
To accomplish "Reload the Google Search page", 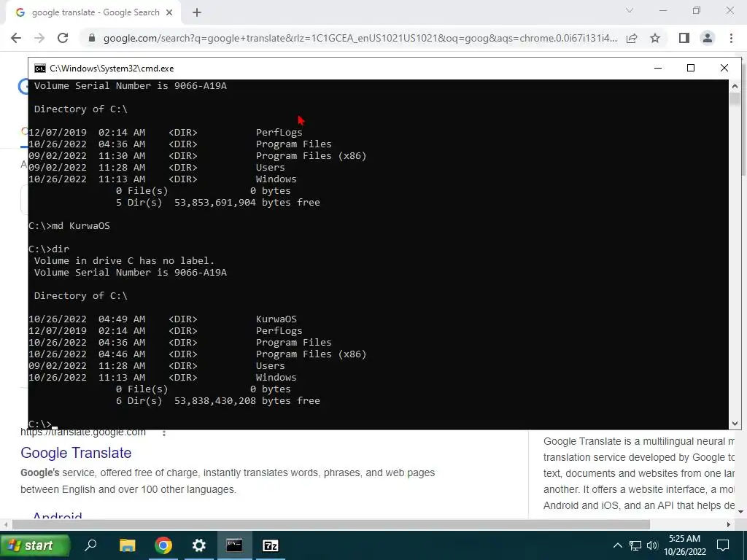I will pos(63,38).
